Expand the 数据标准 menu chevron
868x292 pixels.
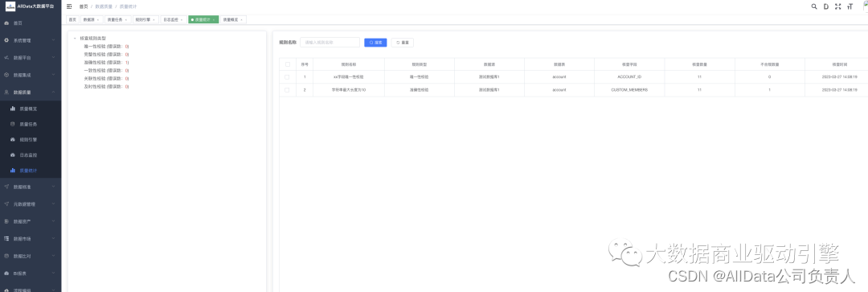(54, 187)
